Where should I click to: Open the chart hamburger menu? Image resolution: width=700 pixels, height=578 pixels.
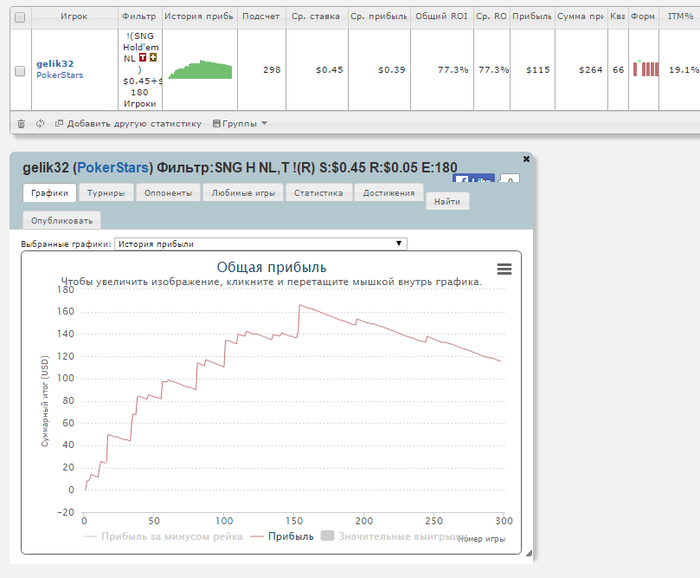pos(504,269)
